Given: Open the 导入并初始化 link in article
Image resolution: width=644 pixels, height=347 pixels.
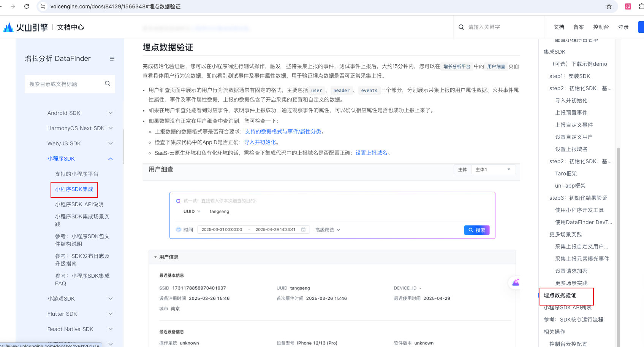Looking at the screenshot, I should click(x=260, y=142).
